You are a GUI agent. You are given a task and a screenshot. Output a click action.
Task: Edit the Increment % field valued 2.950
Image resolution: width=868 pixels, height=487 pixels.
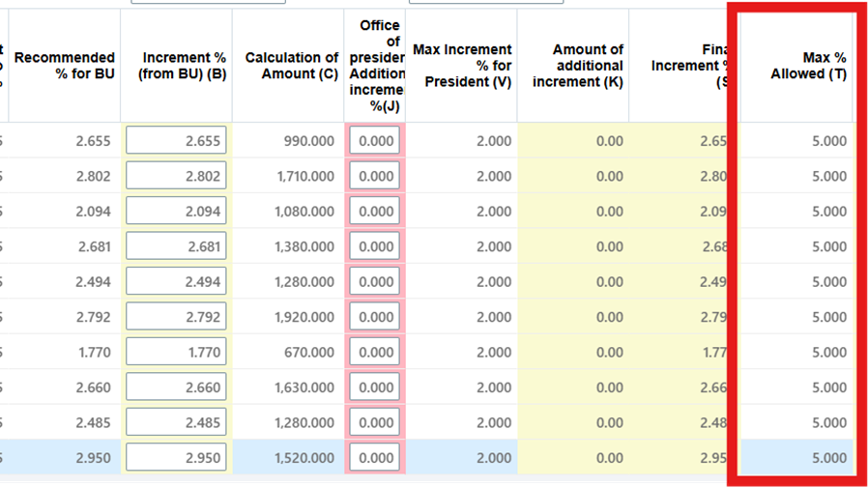point(176,458)
